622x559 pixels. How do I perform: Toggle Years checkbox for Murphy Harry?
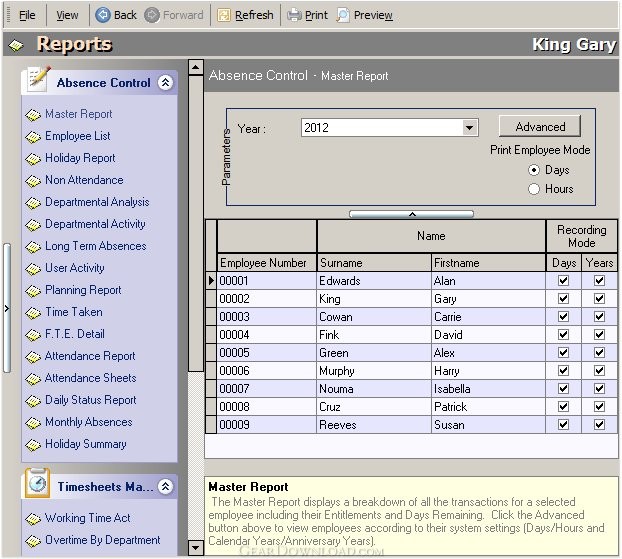click(599, 371)
